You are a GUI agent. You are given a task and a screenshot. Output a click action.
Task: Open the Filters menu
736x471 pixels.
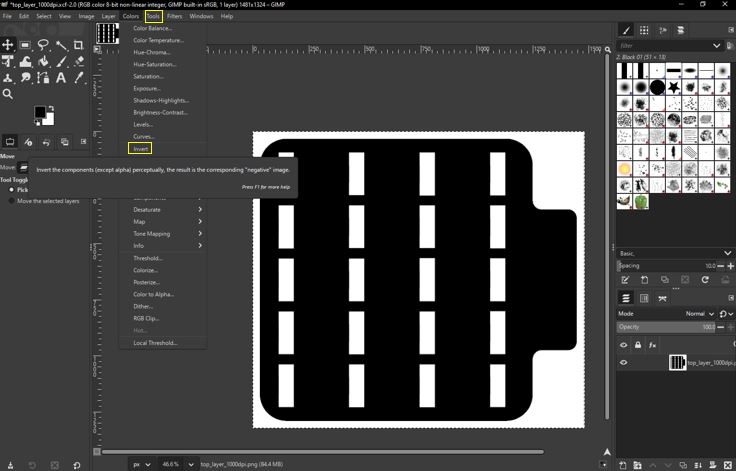[175, 16]
